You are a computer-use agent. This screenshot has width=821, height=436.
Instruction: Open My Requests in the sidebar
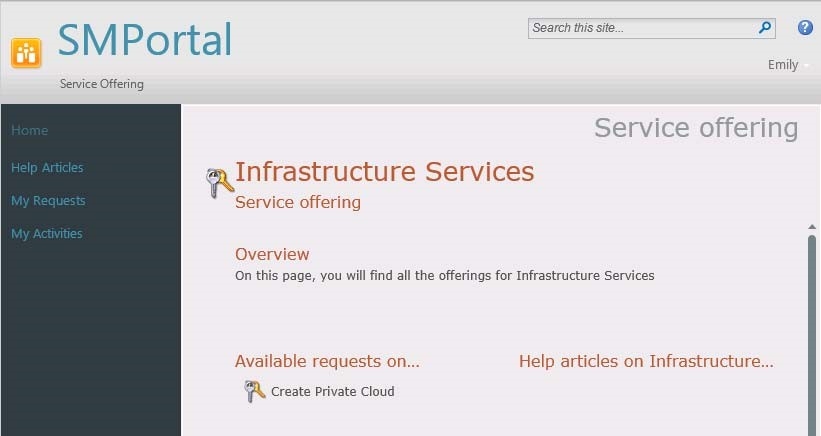[48, 200]
